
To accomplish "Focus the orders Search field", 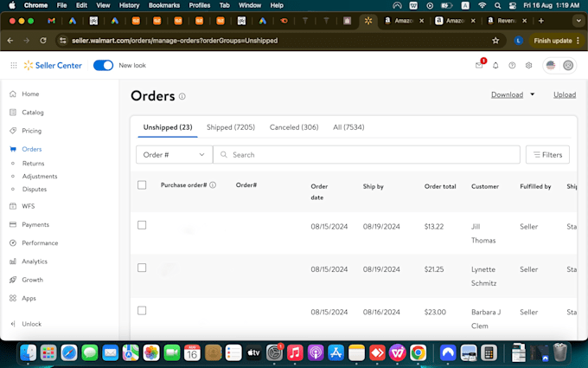I will coord(367,155).
